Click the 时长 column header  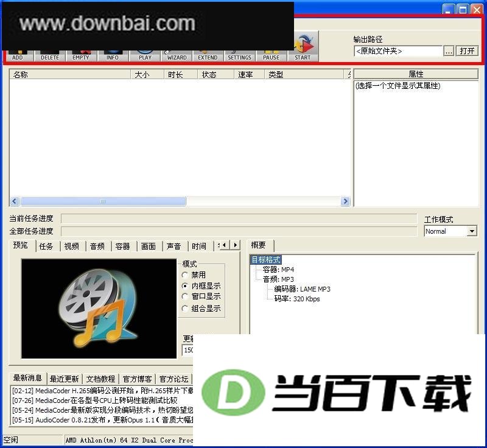pos(180,74)
